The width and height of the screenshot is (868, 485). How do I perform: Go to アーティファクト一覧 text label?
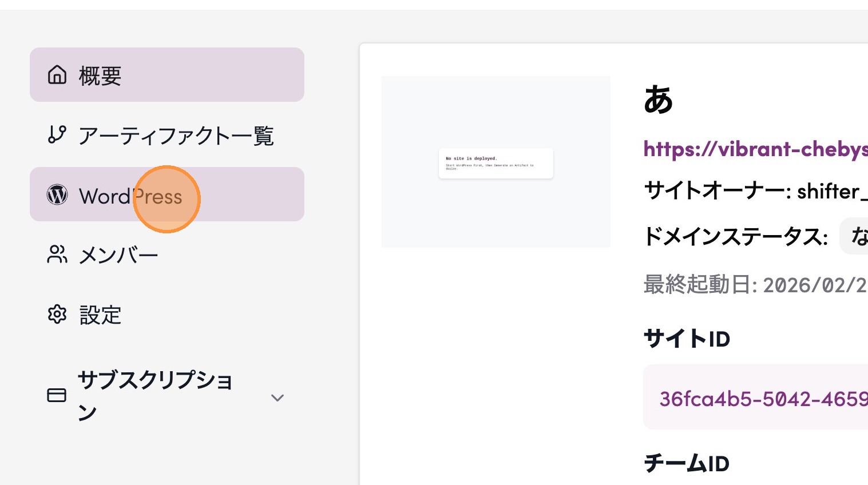click(x=176, y=136)
